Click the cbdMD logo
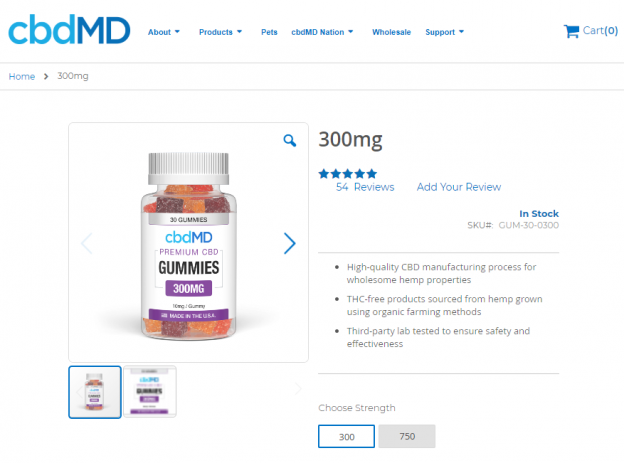Image resolution: width=624 pixels, height=463 pixels. coord(69,29)
